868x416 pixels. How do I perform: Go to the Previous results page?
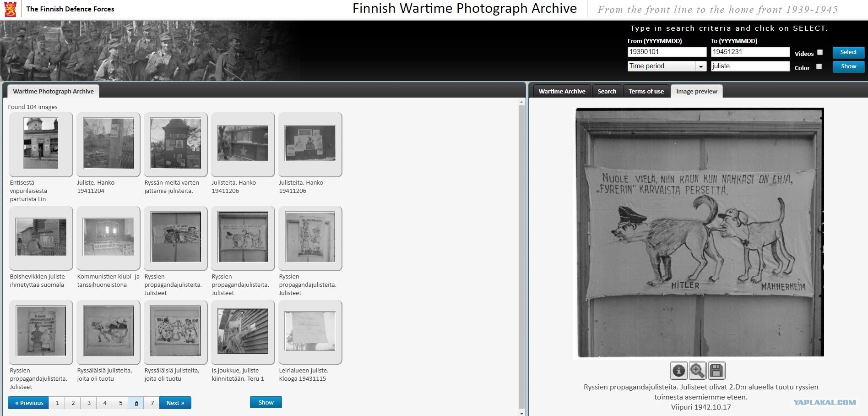28,403
